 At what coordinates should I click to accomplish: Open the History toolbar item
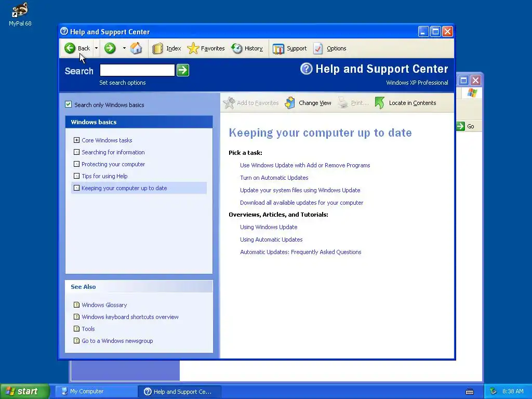(247, 48)
